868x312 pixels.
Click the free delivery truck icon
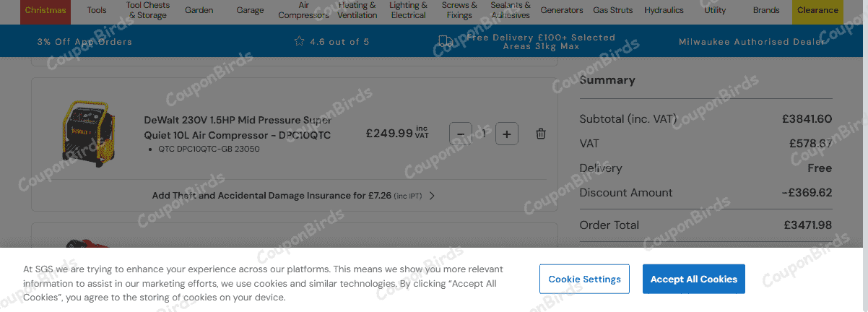[446, 42]
